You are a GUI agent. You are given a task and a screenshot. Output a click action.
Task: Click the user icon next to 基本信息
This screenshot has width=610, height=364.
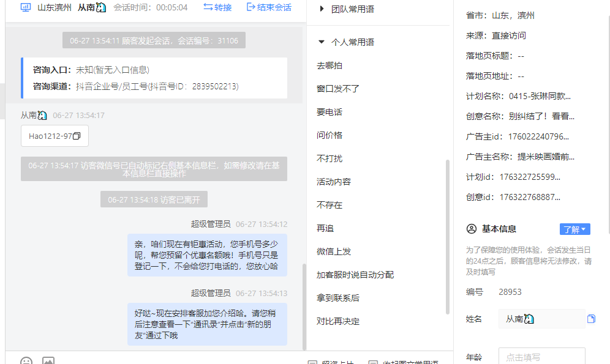[471, 229]
